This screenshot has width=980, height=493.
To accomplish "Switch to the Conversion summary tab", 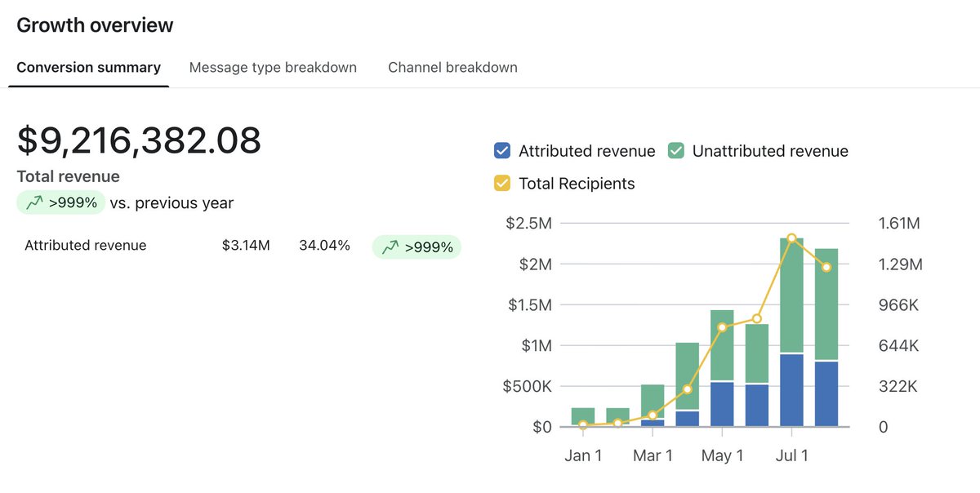I will point(88,67).
